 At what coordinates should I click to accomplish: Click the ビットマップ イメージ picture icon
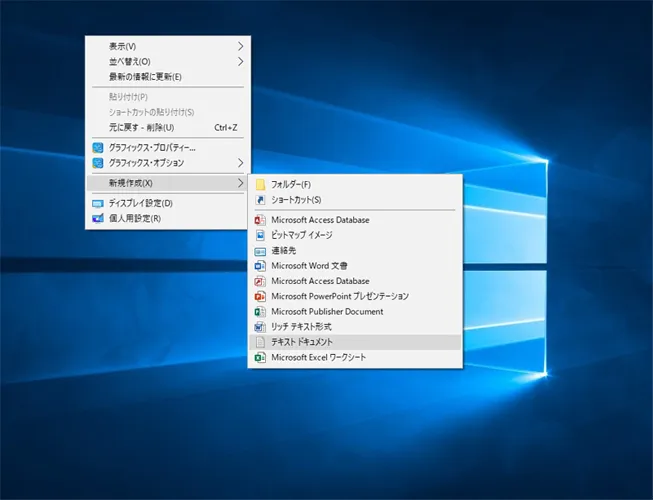(260, 235)
